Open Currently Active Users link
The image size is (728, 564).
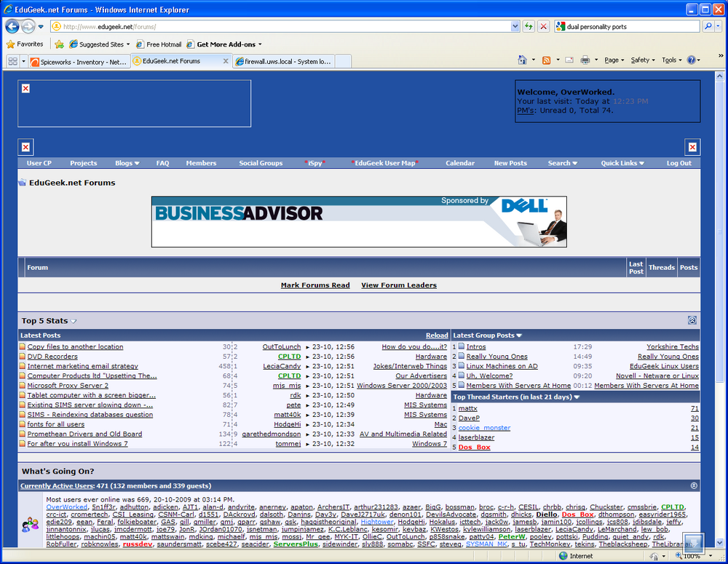point(57,485)
